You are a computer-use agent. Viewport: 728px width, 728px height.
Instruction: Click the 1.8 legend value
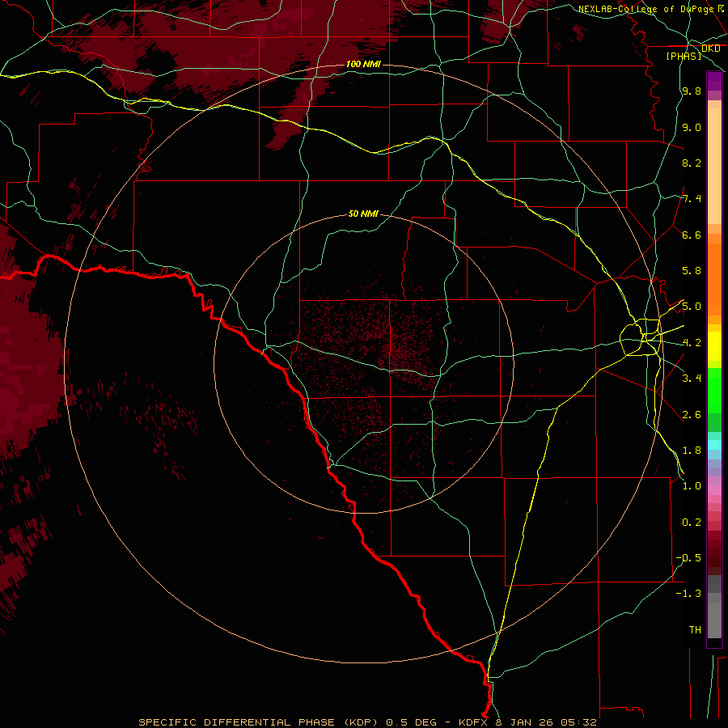point(692,451)
